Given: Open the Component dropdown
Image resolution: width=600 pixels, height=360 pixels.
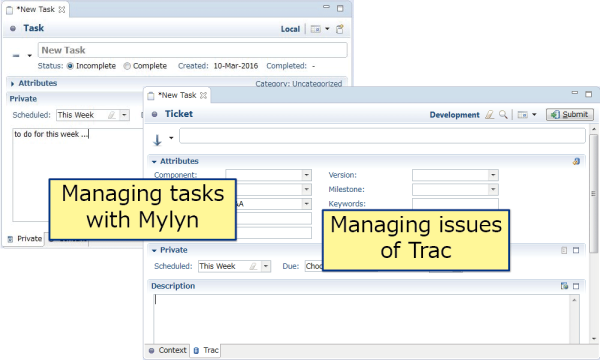Looking at the screenshot, I should 307,175.
